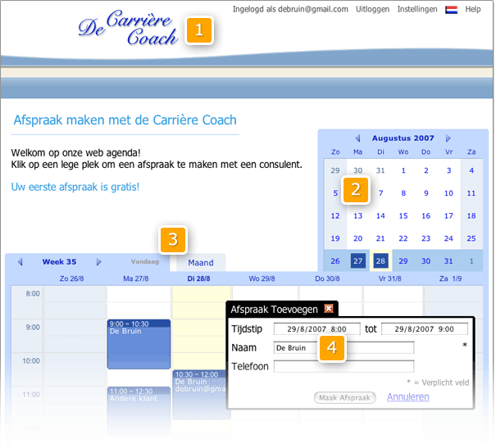Open Instellingen settings
The height and width of the screenshot is (448, 496).
point(417,9)
